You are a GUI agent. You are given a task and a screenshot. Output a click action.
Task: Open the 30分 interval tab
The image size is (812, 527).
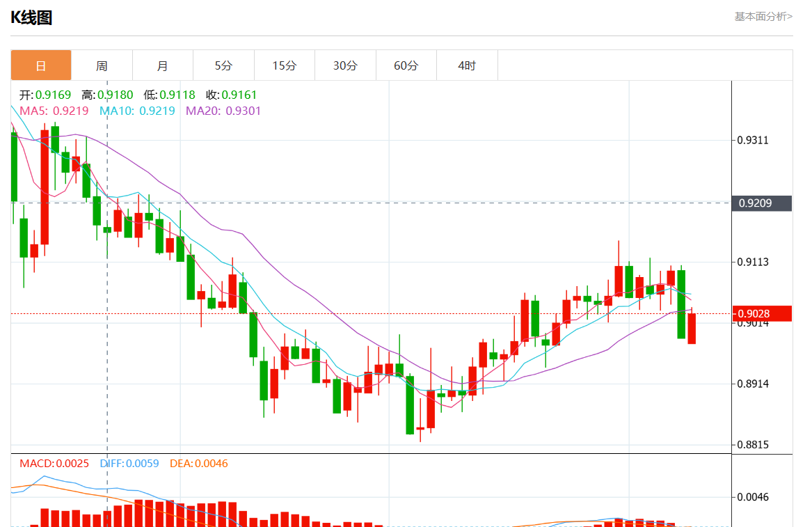point(345,65)
